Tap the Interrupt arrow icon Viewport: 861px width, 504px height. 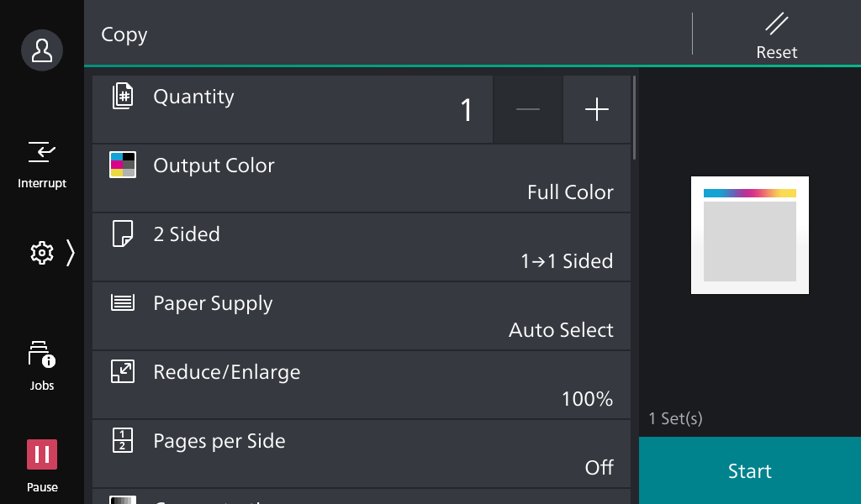pyautogui.click(x=41, y=152)
